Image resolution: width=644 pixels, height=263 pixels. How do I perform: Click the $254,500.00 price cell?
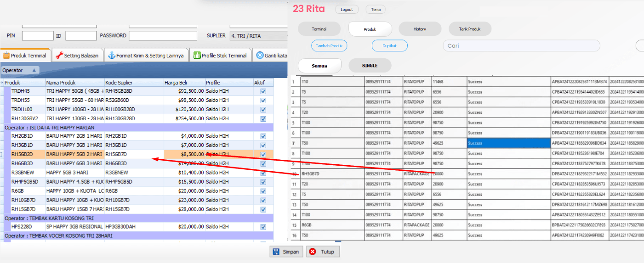pyautogui.click(x=184, y=118)
